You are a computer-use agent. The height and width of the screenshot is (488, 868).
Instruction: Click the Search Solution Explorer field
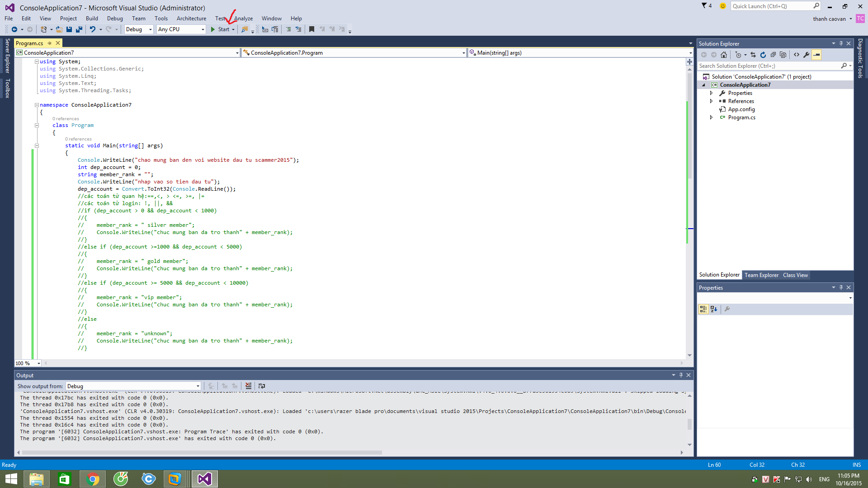[x=769, y=66]
